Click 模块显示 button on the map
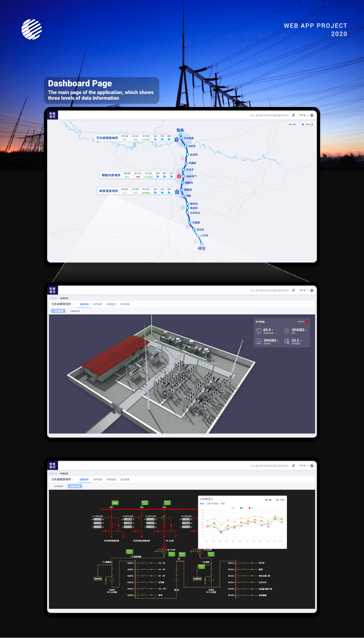Viewport: 364px width, 638px height. click(292, 124)
